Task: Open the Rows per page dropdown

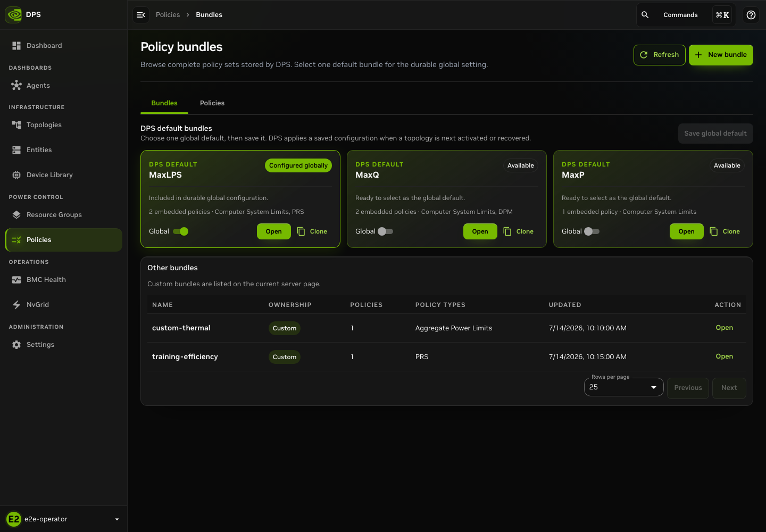Action: coord(623,387)
